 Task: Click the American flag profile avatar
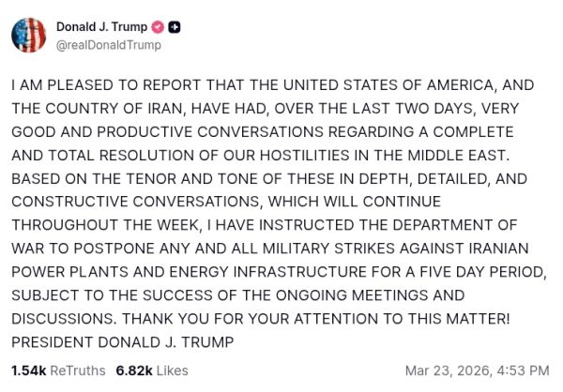[29, 35]
